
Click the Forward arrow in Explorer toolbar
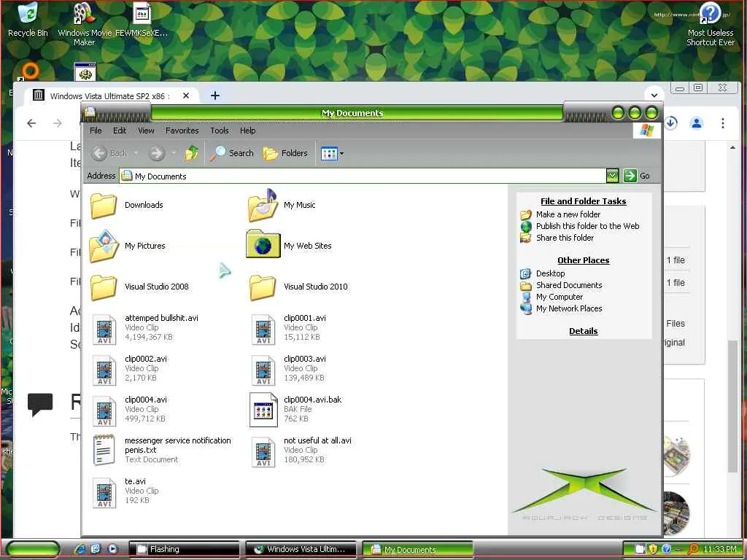pyautogui.click(x=157, y=153)
